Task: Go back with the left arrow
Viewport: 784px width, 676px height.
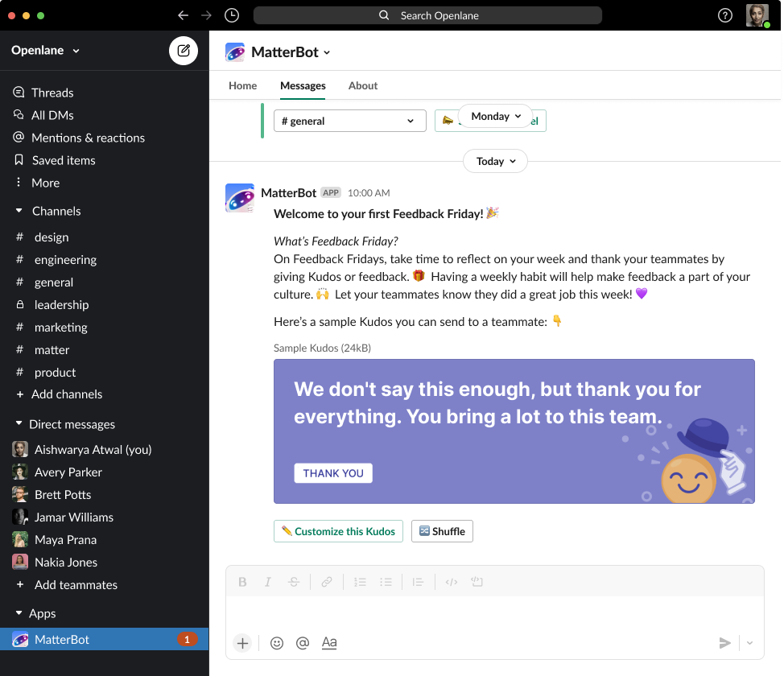Action: (183, 15)
